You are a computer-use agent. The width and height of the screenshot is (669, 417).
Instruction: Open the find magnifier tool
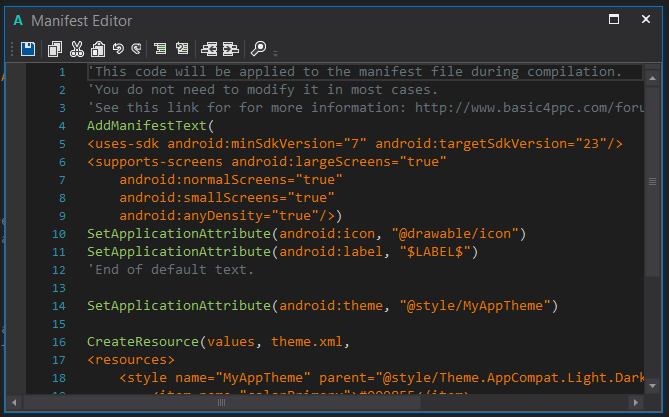259,49
